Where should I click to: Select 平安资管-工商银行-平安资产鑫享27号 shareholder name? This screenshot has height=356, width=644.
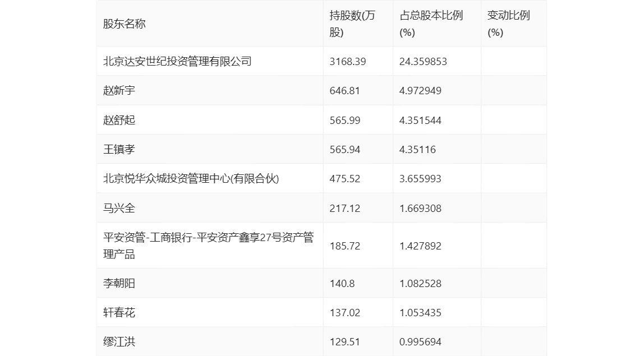click(x=208, y=246)
